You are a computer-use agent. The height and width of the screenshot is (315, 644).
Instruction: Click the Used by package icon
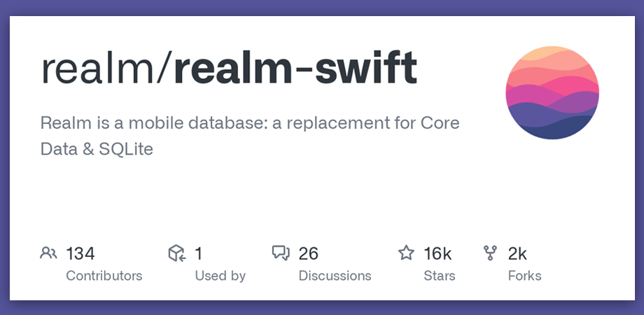[x=177, y=253]
